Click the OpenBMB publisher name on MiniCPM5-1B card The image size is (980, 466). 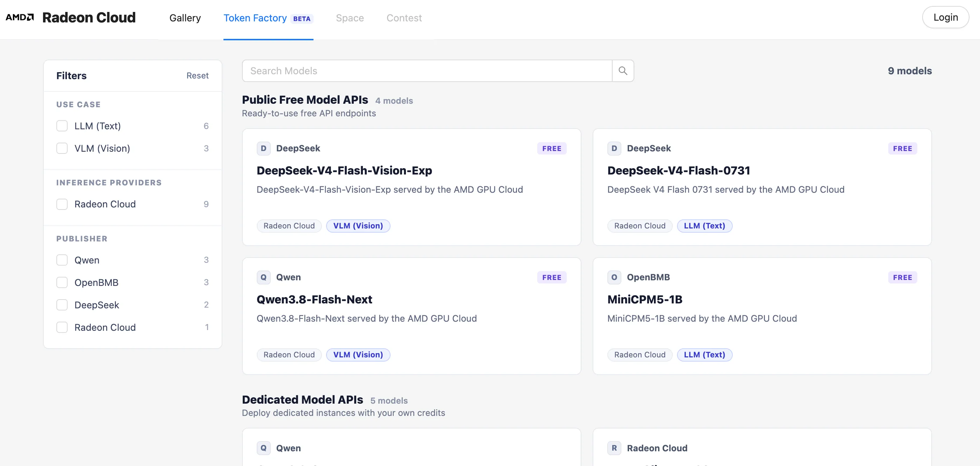(648, 277)
